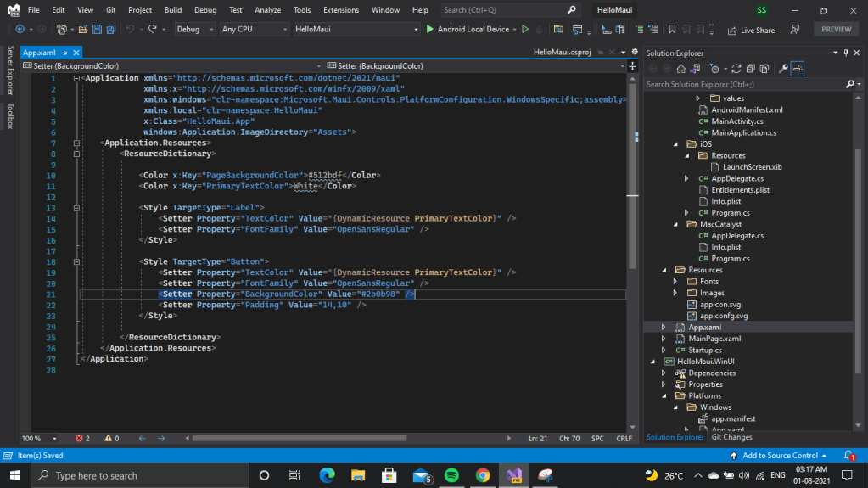Image resolution: width=868 pixels, height=488 pixels.
Task: Open the Any CPU platform dropdown
Action: [254, 29]
